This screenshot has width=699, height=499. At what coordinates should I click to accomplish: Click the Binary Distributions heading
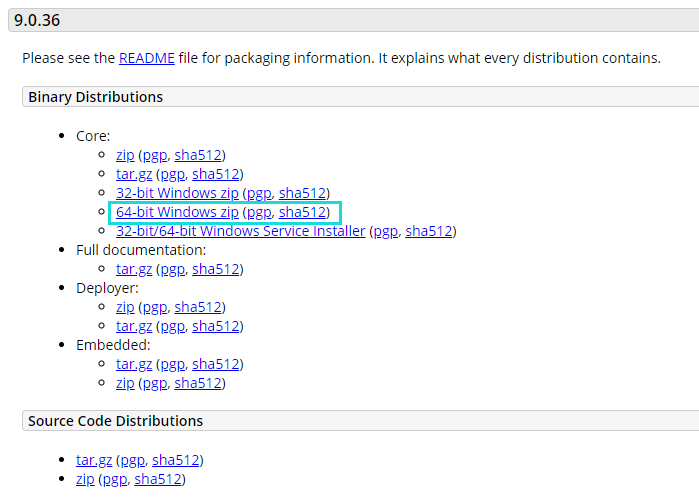(95, 97)
